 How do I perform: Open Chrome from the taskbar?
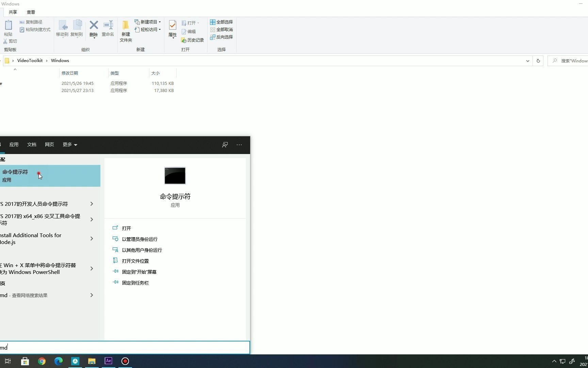pos(42,361)
